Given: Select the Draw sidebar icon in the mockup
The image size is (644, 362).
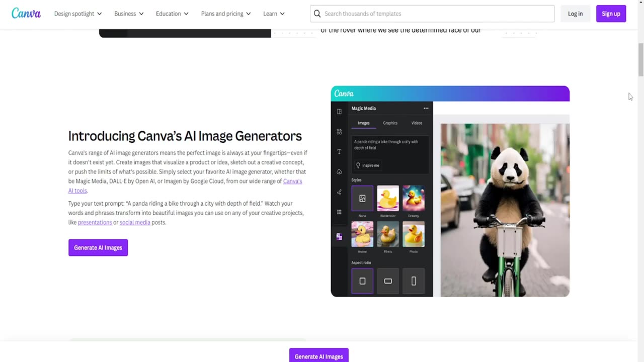Looking at the screenshot, I should point(339,192).
